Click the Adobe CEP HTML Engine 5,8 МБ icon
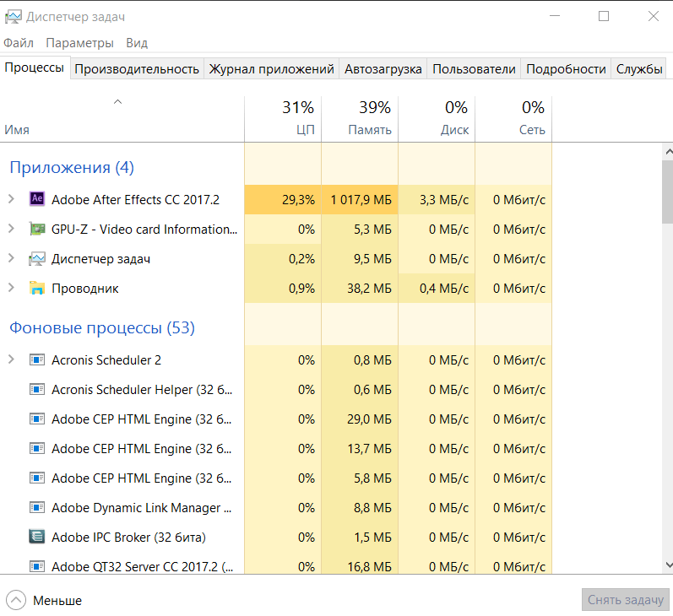Image resolution: width=673 pixels, height=616 pixels. (37, 478)
